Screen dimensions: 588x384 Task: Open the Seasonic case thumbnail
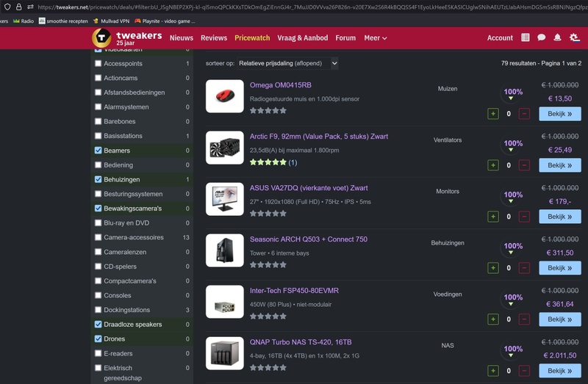[225, 250]
